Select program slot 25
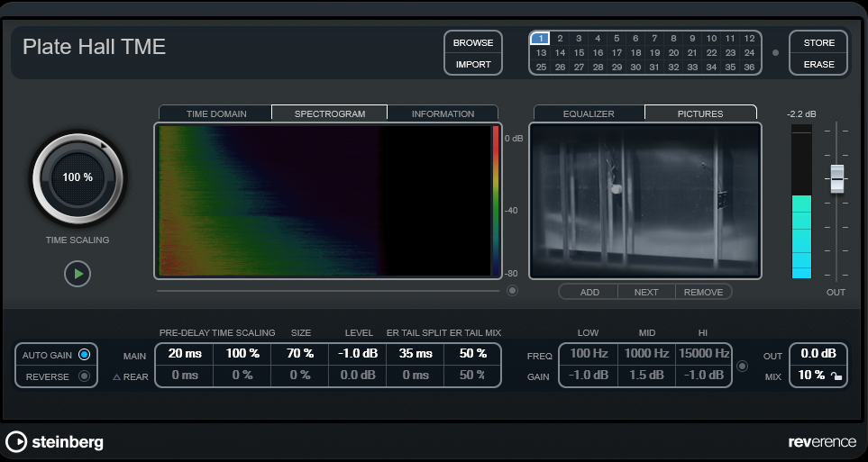Screen dimensions: 868x462 (541, 67)
